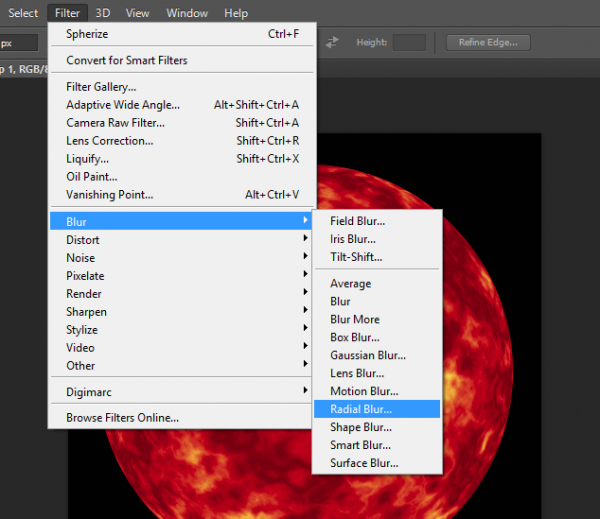This screenshot has height=519, width=600.
Task: Open the Select menu
Action: coord(23,13)
